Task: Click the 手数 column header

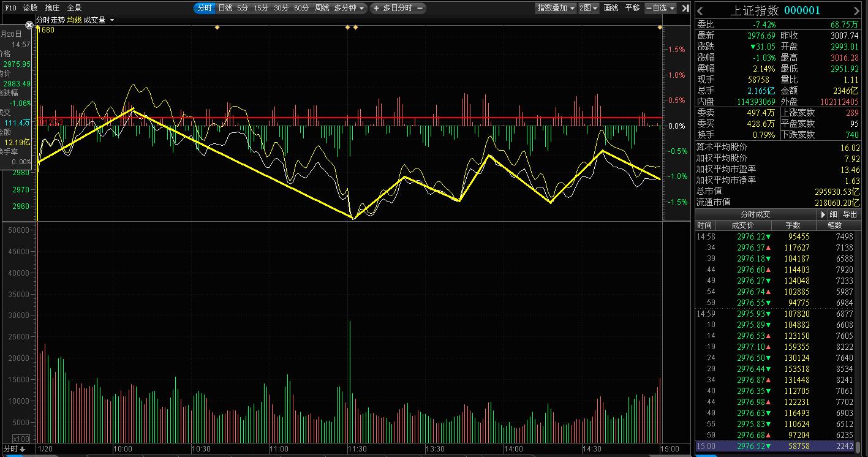Action: click(793, 225)
